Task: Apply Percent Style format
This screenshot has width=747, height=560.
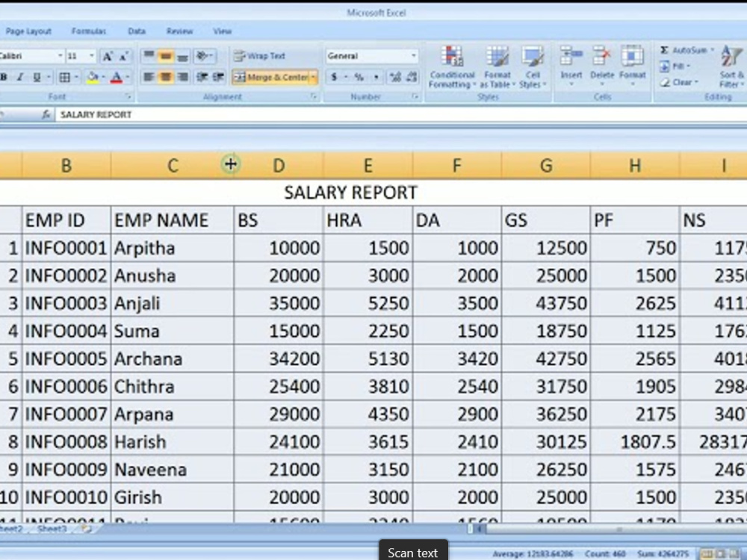Action: pos(359,77)
